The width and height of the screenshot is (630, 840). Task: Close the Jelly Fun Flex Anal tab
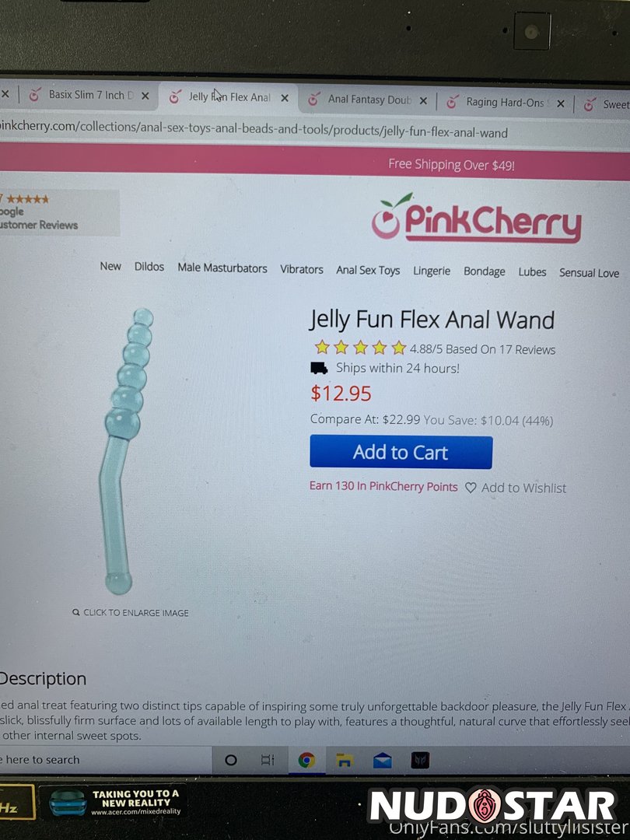tap(285, 98)
